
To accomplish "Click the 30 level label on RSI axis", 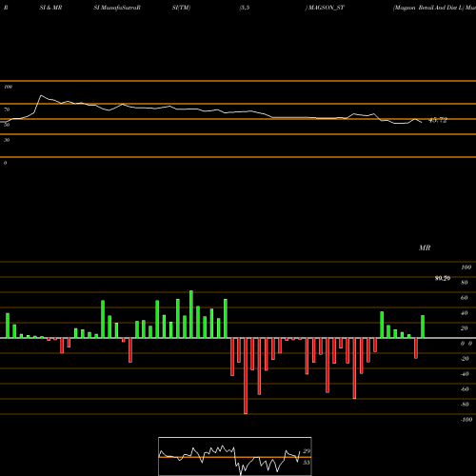I will coord(7,140).
